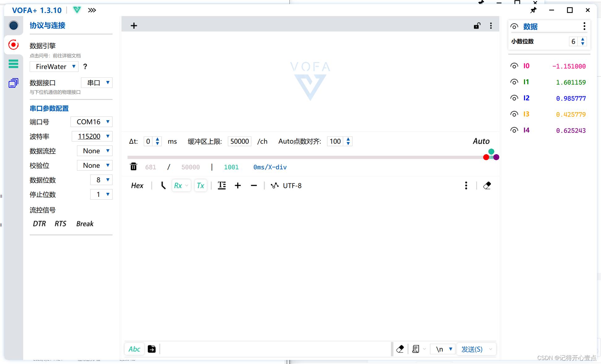601x364 pixels.
Task: Pin the window with the pin icon
Action: click(x=533, y=10)
